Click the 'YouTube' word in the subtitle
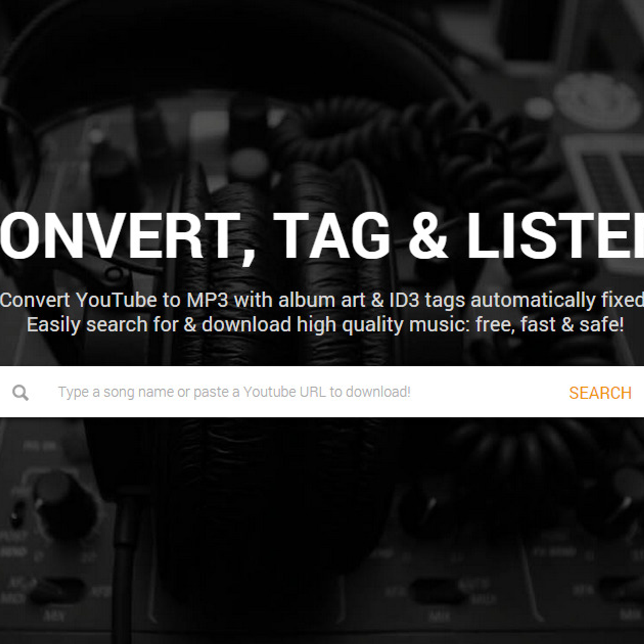This screenshot has width=644, height=644. click(x=116, y=300)
